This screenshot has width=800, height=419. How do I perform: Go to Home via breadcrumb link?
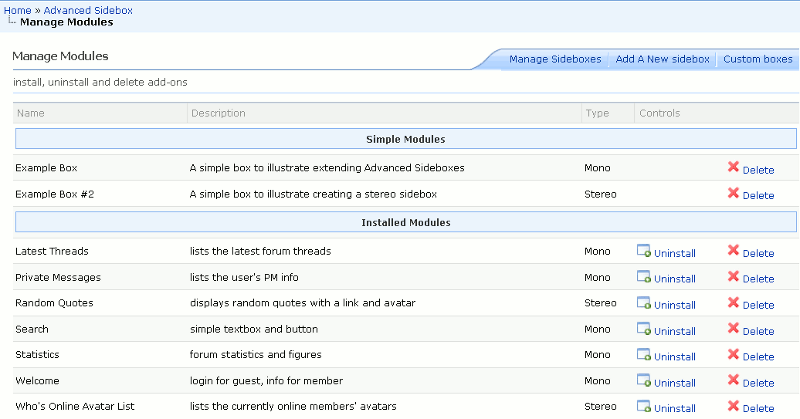[x=17, y=10]
